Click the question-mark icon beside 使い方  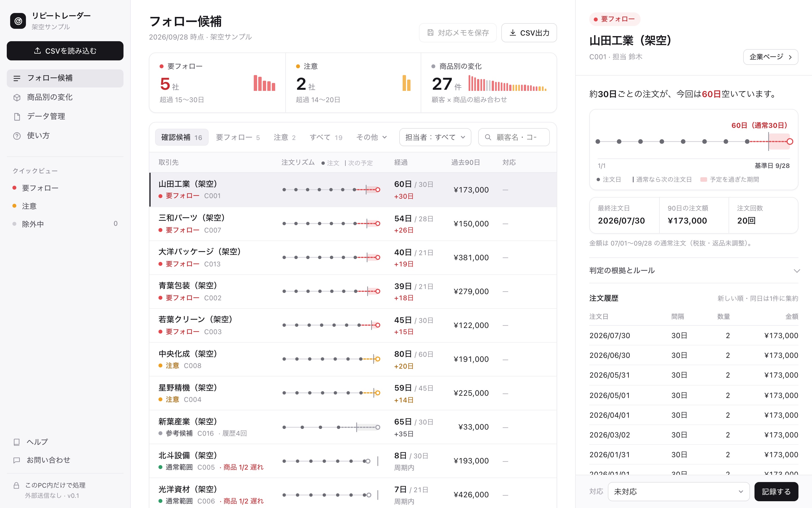click(17, 136)
